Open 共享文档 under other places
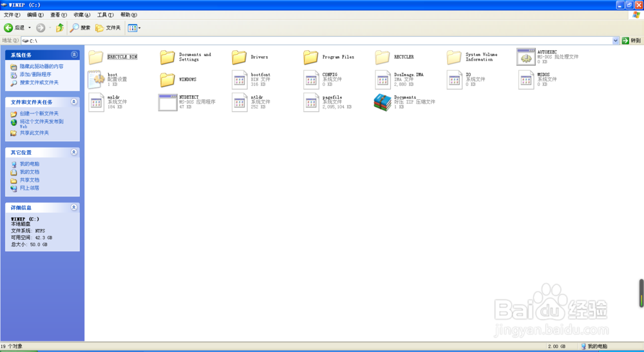The height and width of the screenshot is (352, 644). [30, 180]
